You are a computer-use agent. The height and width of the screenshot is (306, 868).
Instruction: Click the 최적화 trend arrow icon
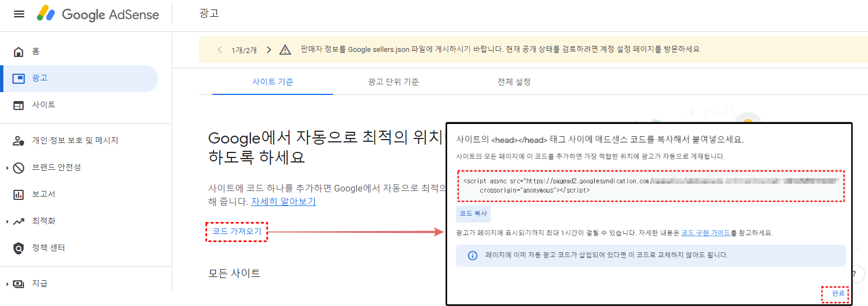18,221
